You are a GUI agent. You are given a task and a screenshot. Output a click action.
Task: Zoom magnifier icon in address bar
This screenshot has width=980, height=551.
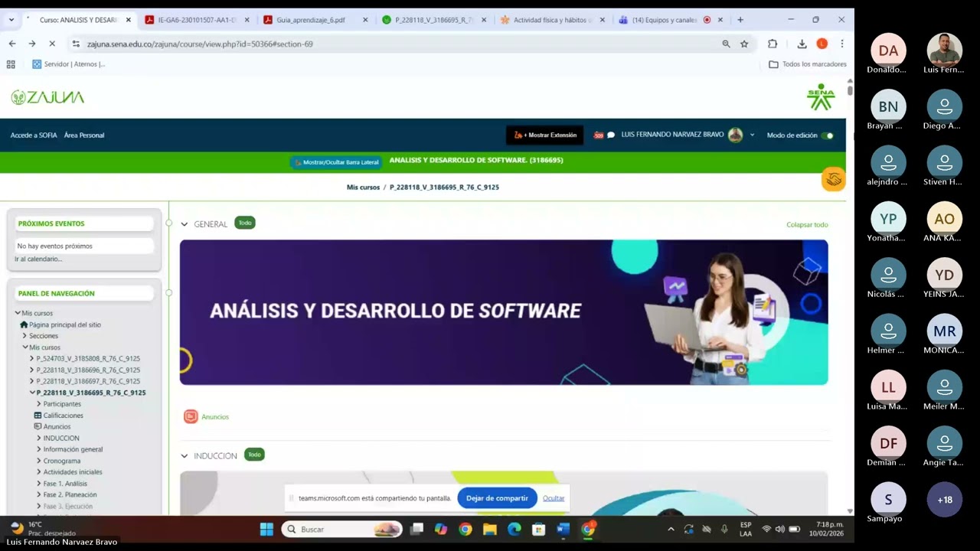tap(726, 44)
